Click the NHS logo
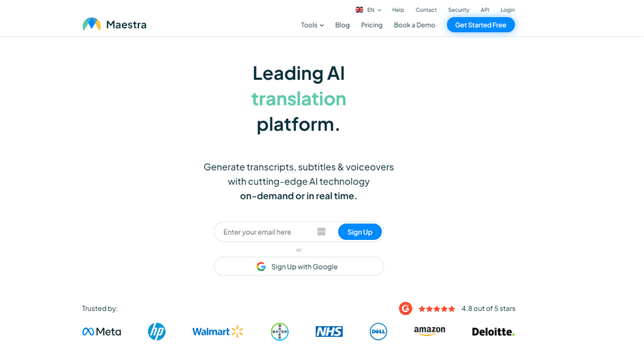644x346 pixels. tap(329, 332)
